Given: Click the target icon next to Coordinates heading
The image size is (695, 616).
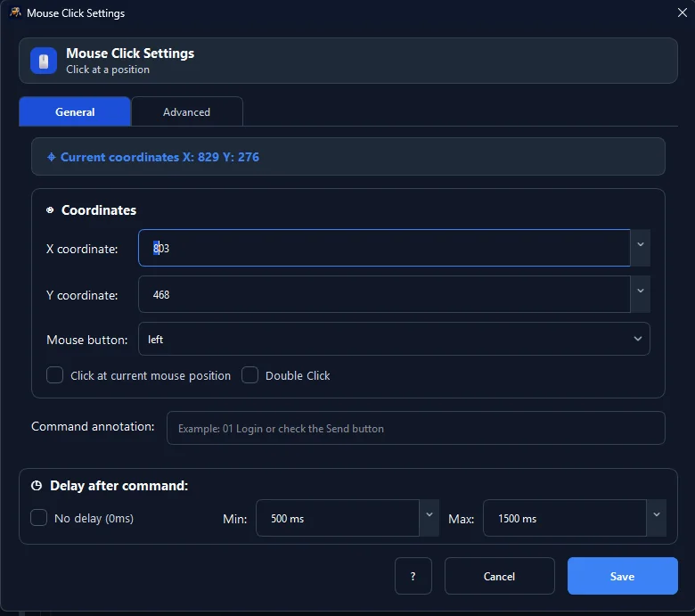Looking at the screenshot, I should [x=50, y=209].
